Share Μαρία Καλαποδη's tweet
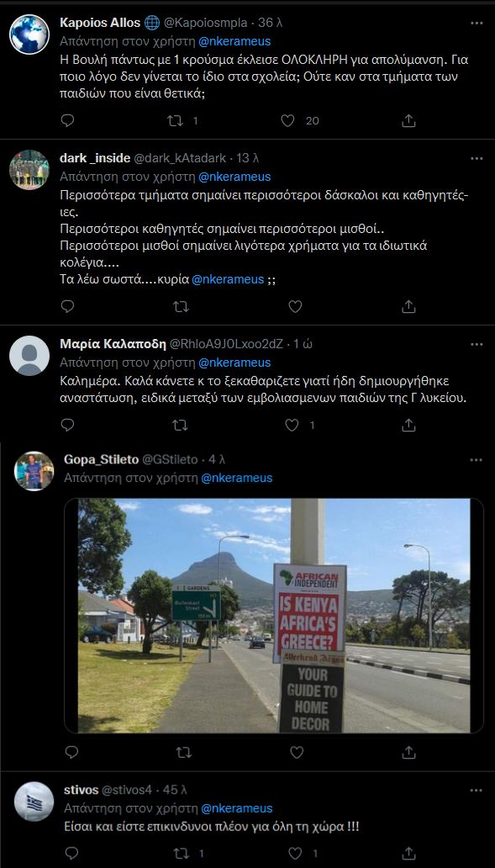 [408, 425]
